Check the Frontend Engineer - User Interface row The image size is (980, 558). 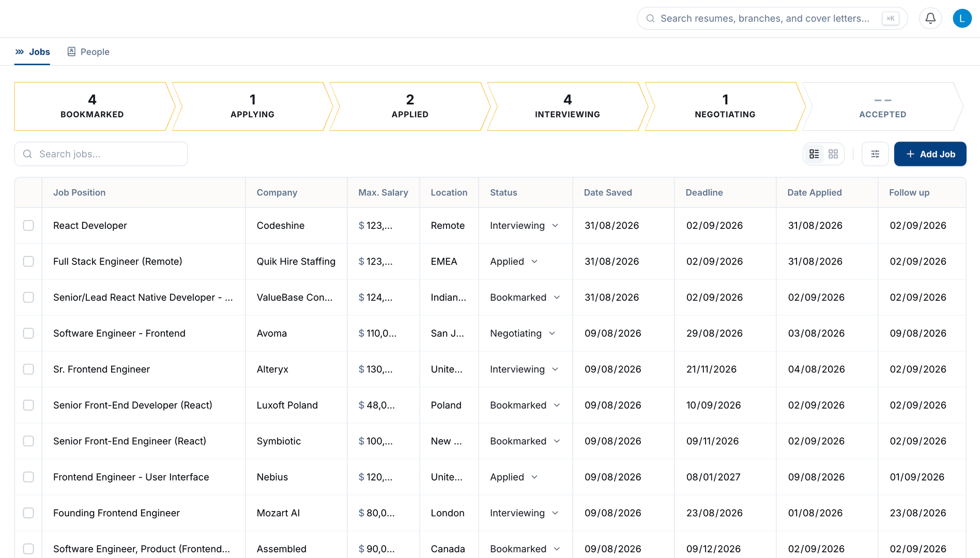28,477
